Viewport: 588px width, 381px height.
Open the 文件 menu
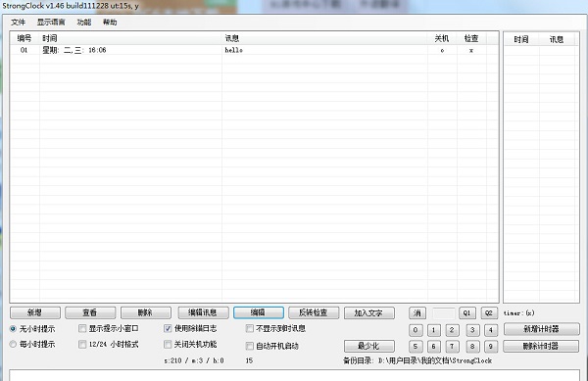tap(18, 23)
